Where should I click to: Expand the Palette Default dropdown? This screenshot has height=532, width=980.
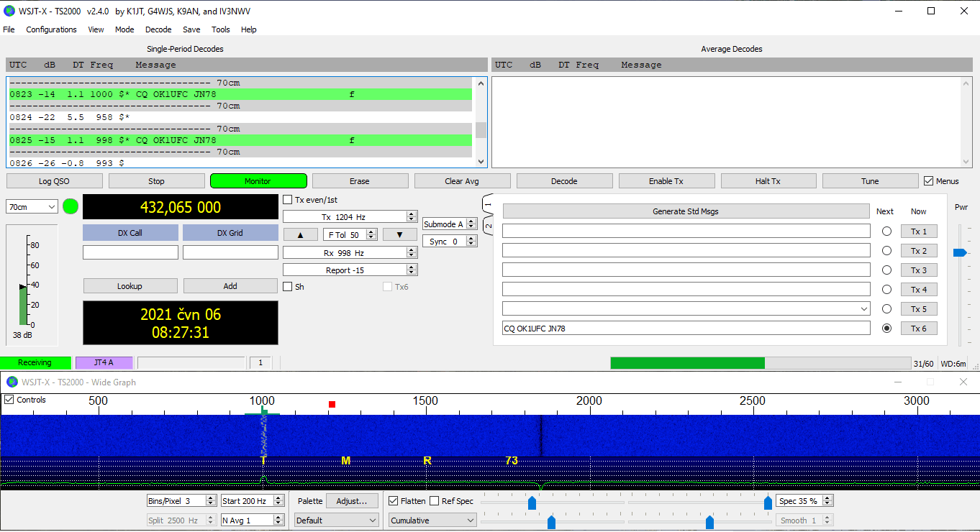[336, 520]
